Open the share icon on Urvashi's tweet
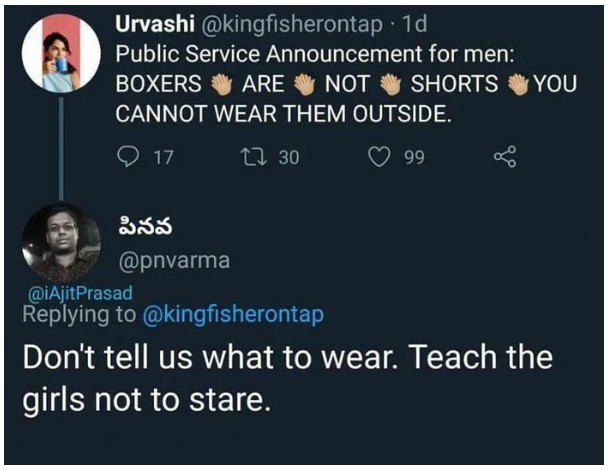Image resolution: width=608 pixels, height=470 pixels. coord(508,156)
